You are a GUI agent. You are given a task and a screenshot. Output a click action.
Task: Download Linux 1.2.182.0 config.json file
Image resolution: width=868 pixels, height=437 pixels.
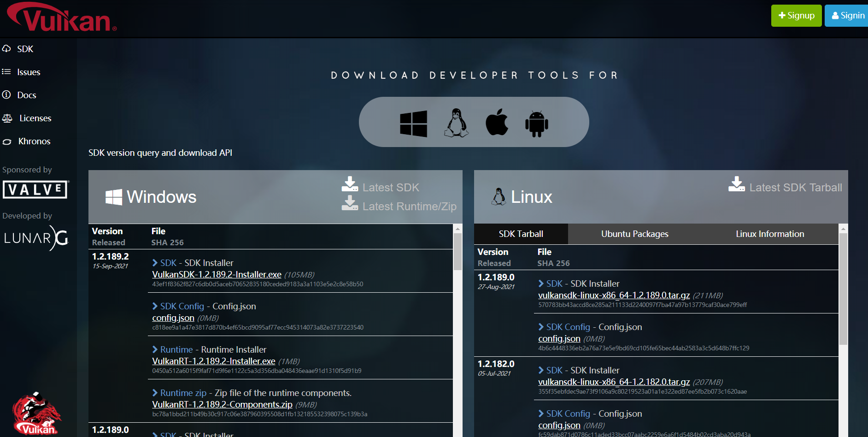pos(559,425)
